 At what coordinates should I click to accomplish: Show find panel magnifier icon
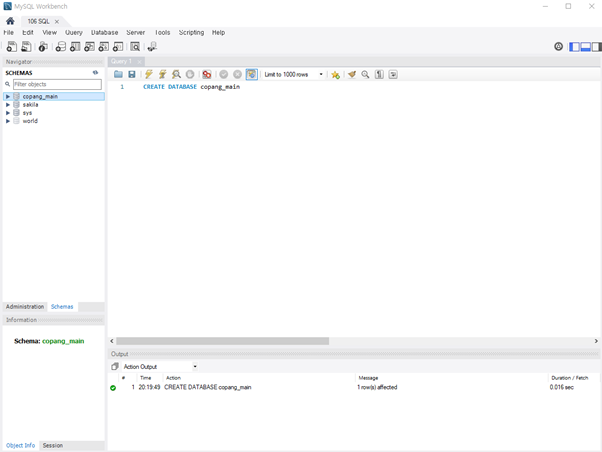tap(365, 74)
